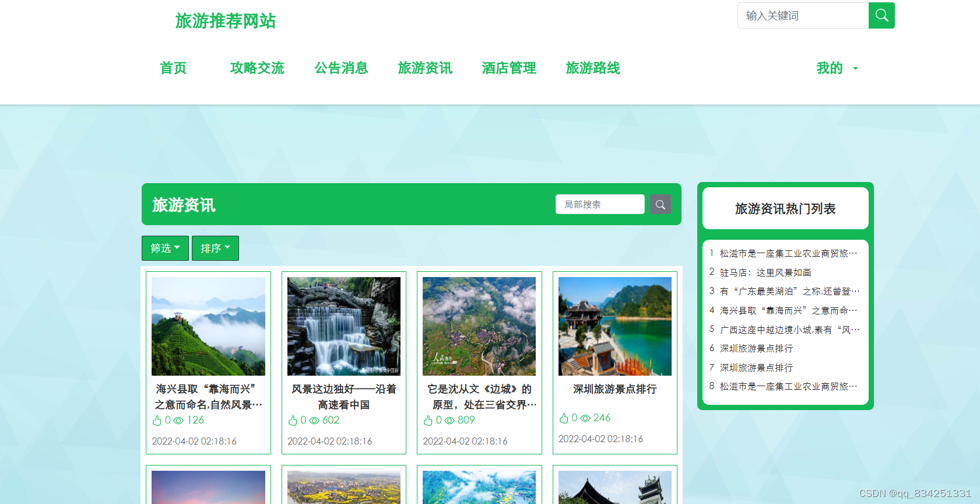The height and width of the screenshot is (504, 980).
Task: Open aerial village thumbnail of 边城 card
Action: 479,326
